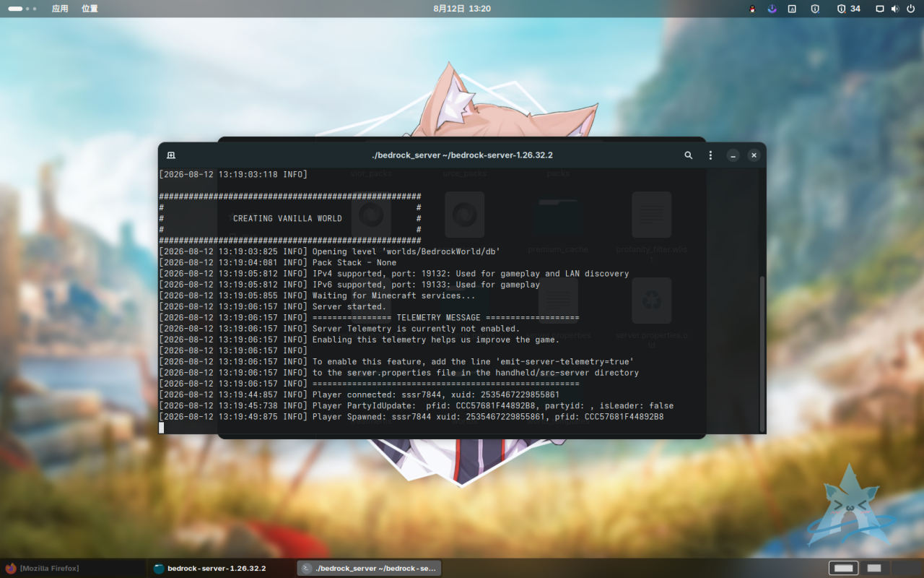Viewport: 924px width, 578px height.
Task: Click the CREATING VANILLA WORLD banner text
Action: 287,218
